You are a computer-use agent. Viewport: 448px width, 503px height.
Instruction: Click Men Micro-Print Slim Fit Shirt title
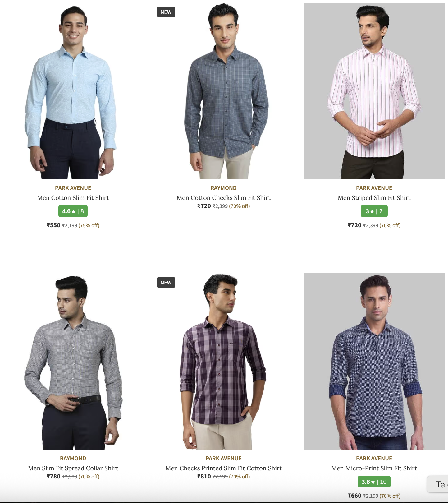[x=374, y=468]
